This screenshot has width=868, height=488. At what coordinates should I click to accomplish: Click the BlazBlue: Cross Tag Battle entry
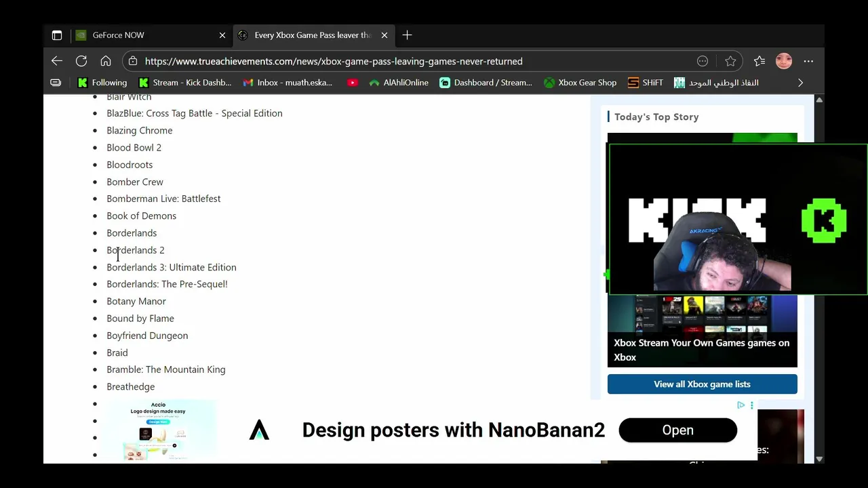coord(195,113)
